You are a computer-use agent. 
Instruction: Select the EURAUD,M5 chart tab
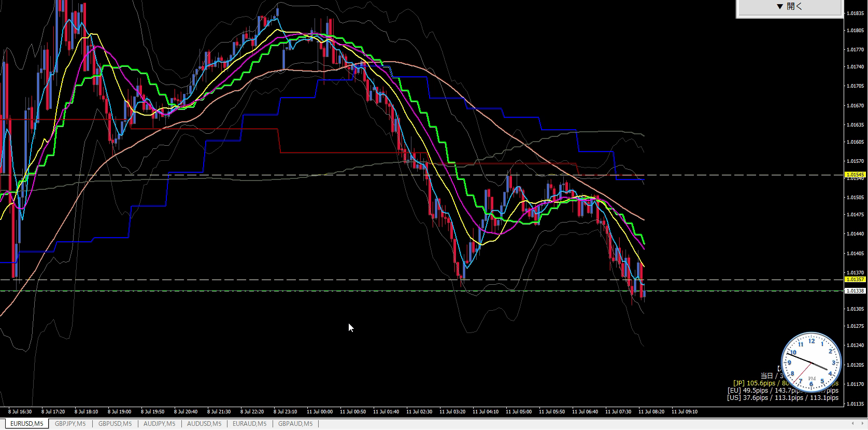click(x=249, y=424)
